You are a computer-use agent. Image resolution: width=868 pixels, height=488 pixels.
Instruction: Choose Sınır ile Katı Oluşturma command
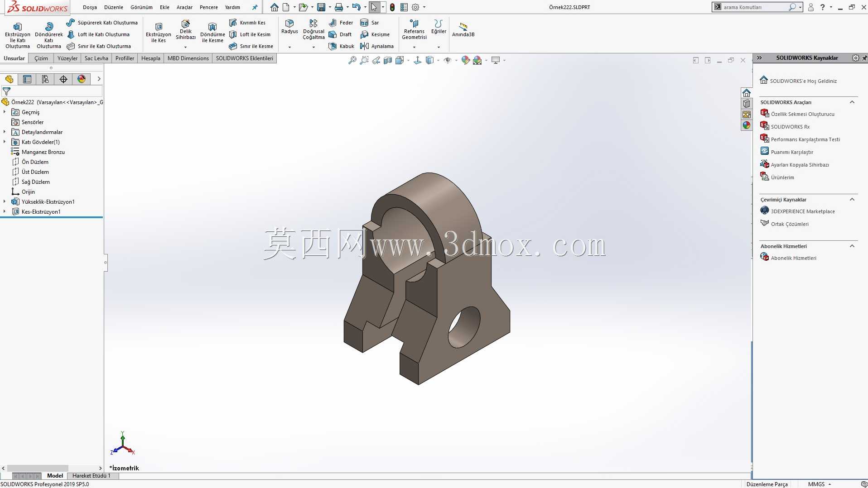point(99,46)
